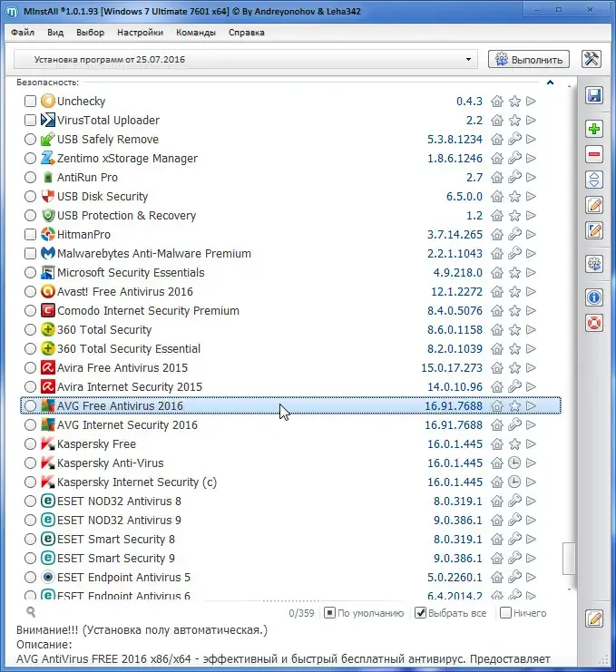Select ESET NOD32 Antivirus 8 entry
616x672 pixels.
coord(290,501)
